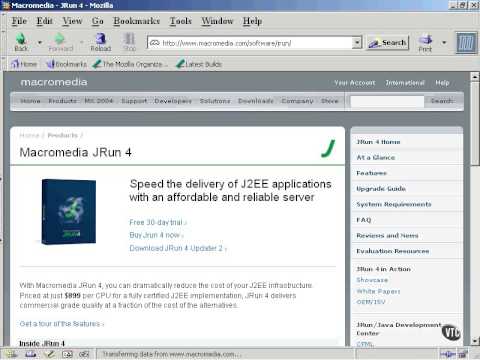
Task: Open Showcase link in sidebar
Action: (x=372, y=280)
